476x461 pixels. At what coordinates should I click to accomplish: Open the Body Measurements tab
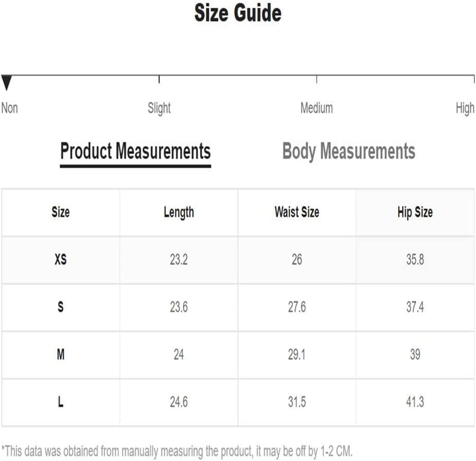tap(349, 151)
